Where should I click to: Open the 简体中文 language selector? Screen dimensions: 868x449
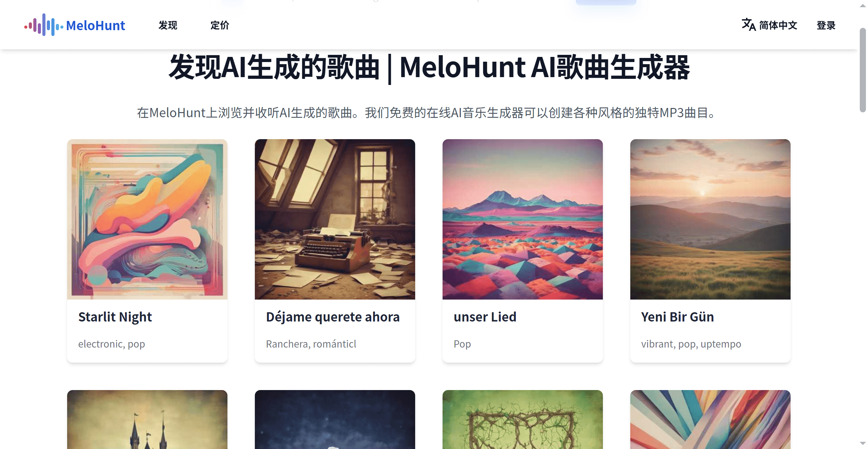coord(770,25)
